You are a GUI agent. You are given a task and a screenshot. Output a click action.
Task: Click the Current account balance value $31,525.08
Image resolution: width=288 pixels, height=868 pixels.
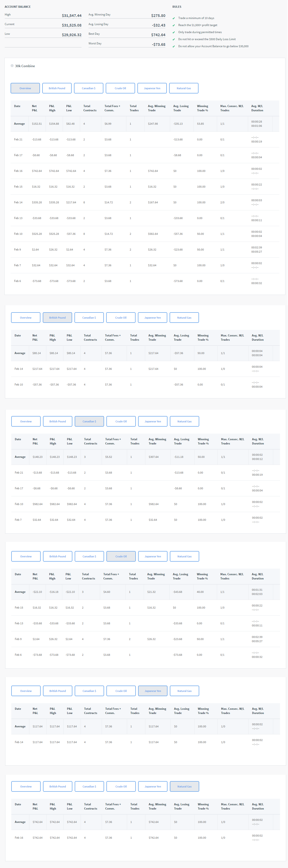click(71, 25)
